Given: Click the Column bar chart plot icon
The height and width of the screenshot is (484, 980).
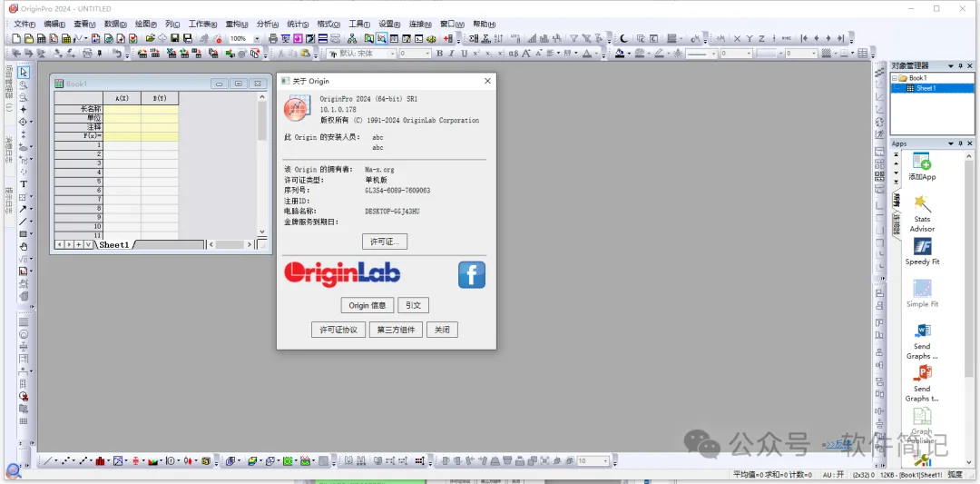Looking at the screenshot, I should [100, 461].
